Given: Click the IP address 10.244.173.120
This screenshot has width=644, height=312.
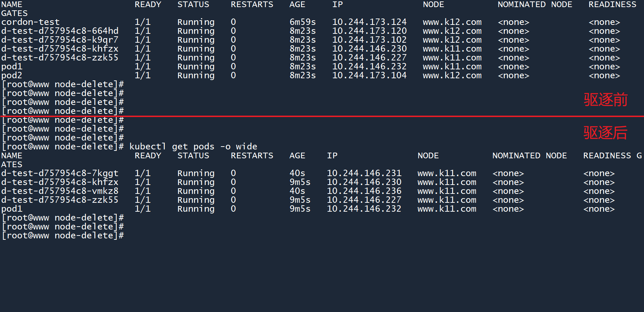Looking at the screenshot, I should click(x=369, y=31).
